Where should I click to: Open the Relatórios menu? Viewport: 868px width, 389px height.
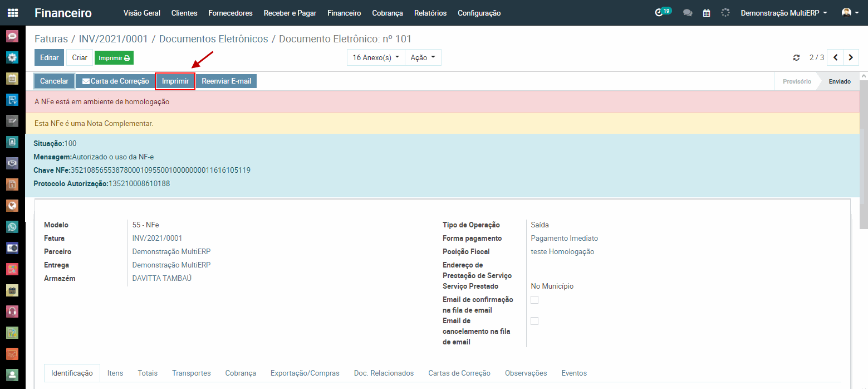[x=430, y=13]
